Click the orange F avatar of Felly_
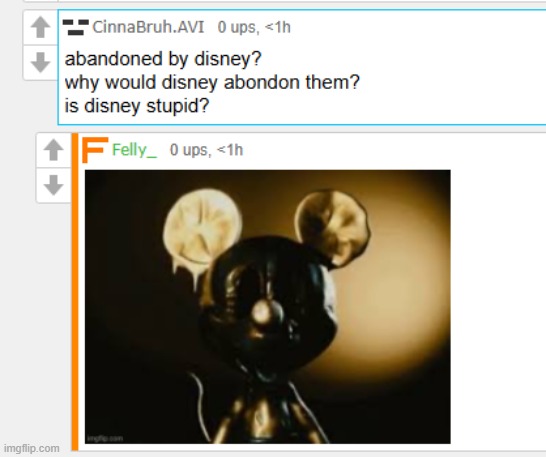This screenshot has height=457, width=546. pos(95,150)
